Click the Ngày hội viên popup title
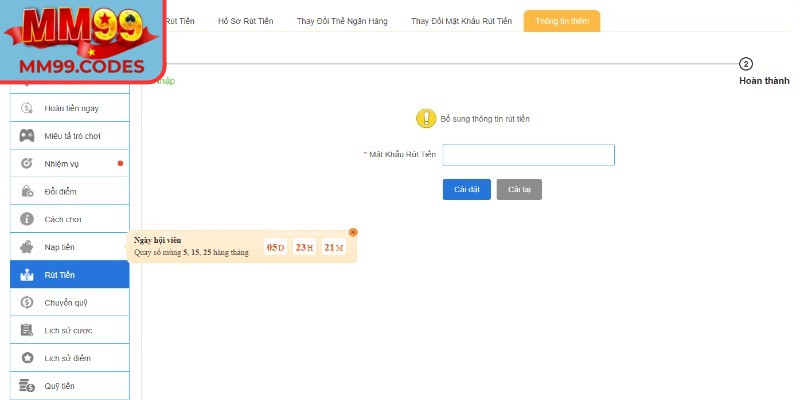Image resolution: width=800 pixels, height=400 pixels. tap(158, 240)
